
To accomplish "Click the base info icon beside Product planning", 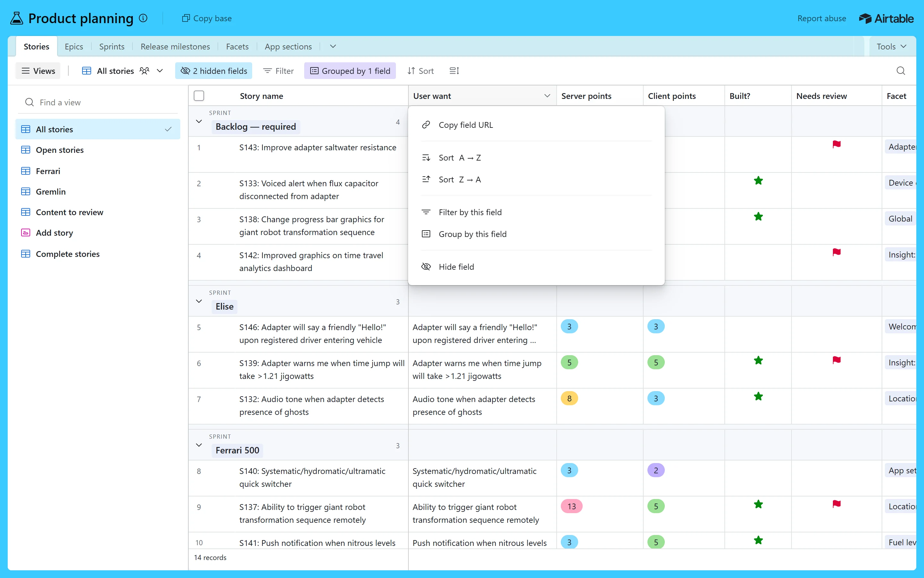I will pos(143,18).
